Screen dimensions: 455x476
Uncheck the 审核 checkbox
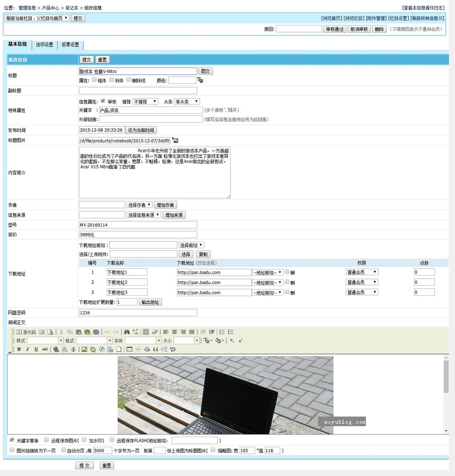(103, 101)
